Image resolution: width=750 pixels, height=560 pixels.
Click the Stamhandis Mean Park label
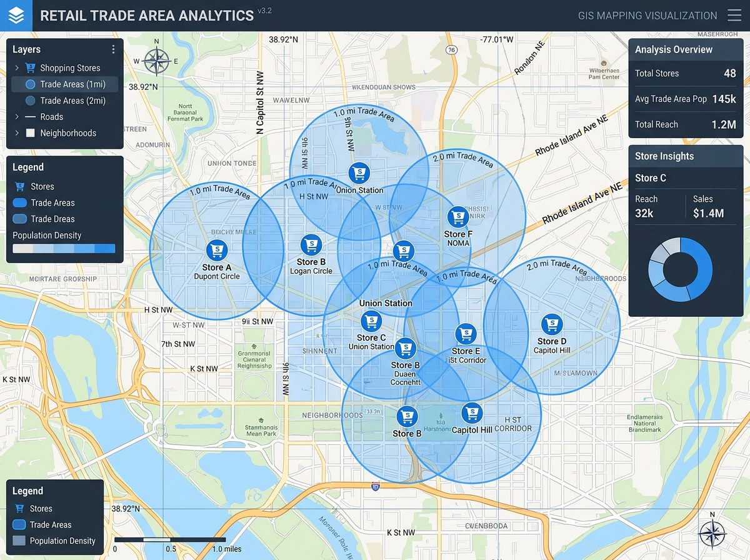[261, 431]
